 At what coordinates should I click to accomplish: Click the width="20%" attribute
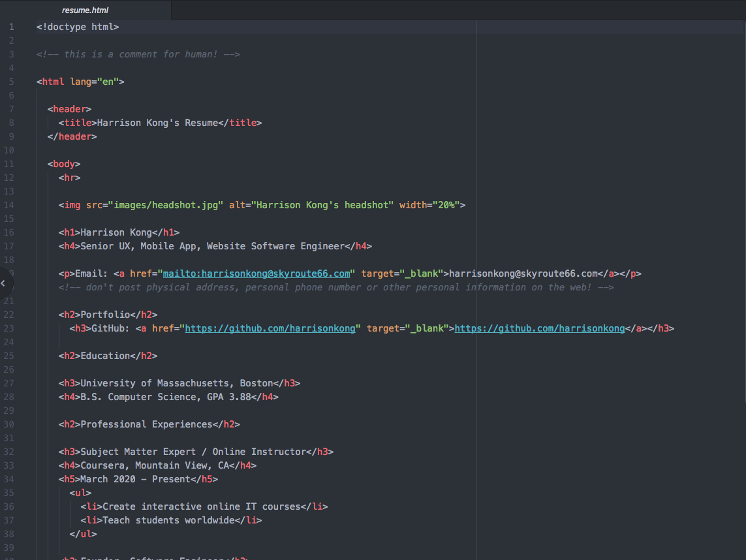(x=429, y=205)
